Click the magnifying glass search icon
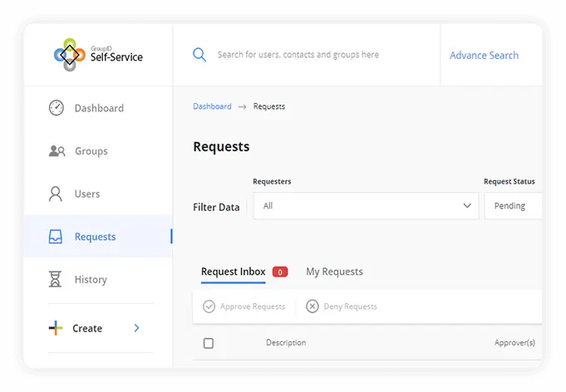Screen dimensions: 566x392 pos(199,55)
